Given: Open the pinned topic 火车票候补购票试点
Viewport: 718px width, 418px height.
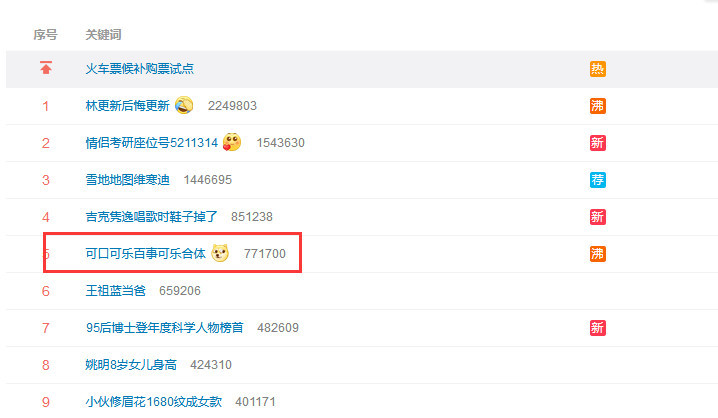Looking at the screenshot, I should (x=140, y=69).
